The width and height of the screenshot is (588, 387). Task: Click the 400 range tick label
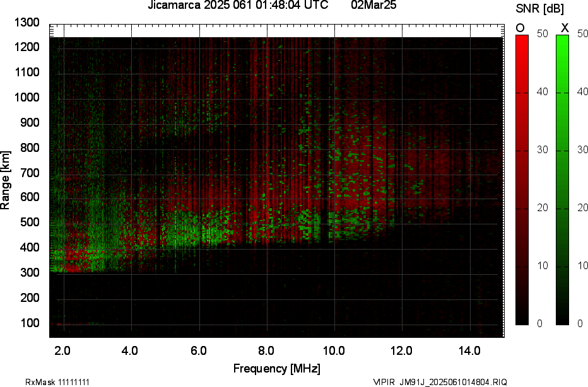click(30, 247)
